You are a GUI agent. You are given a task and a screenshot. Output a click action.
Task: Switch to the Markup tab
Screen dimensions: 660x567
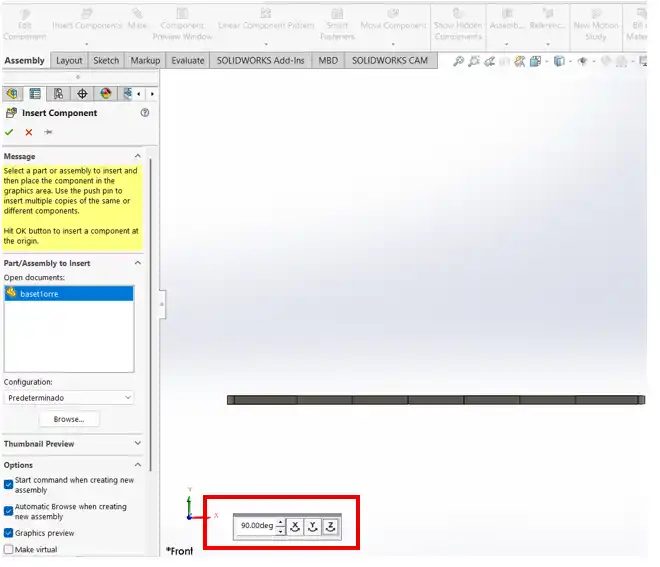click(145, 61)
